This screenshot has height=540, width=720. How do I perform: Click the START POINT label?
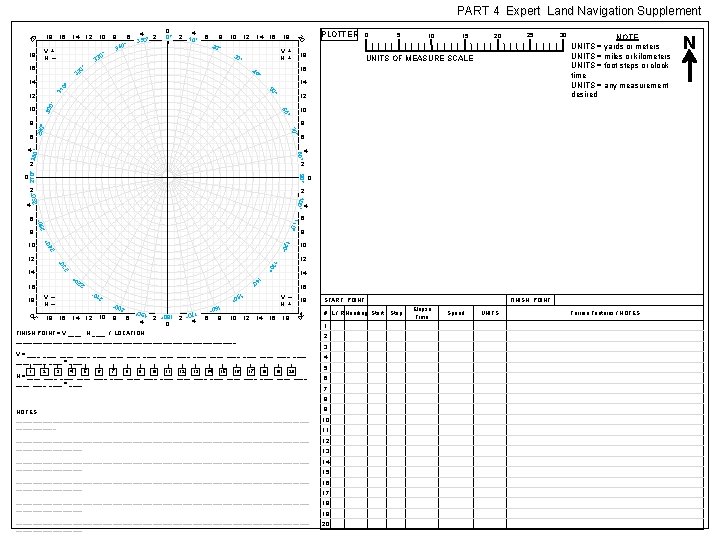tap(344, 300)
